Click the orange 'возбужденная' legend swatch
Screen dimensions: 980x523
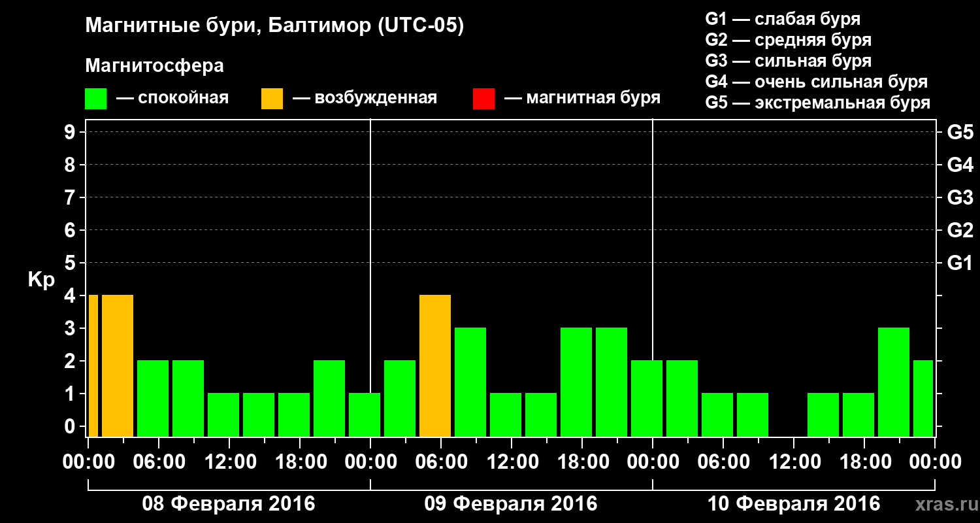[x=272, y=99]
